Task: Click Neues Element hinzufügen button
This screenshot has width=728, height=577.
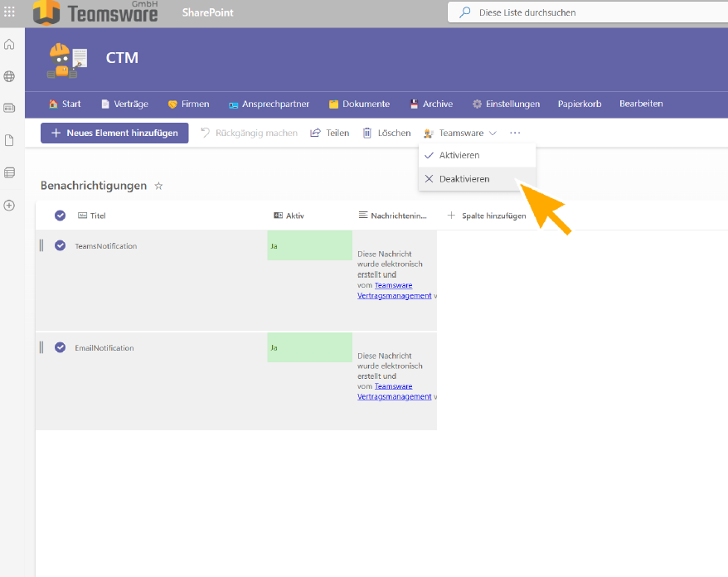Action: pos(114,133)
